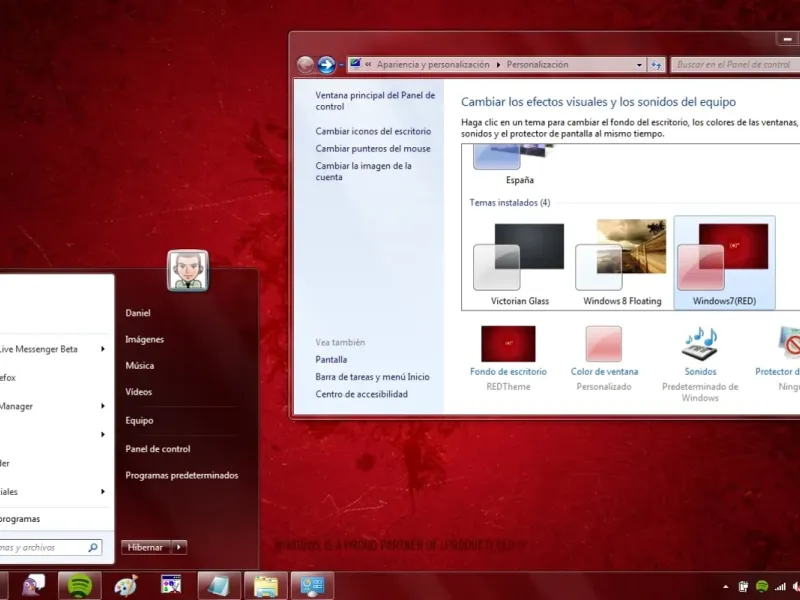
Task: Click the Hibernar button
Action: [x=146, y=547]
